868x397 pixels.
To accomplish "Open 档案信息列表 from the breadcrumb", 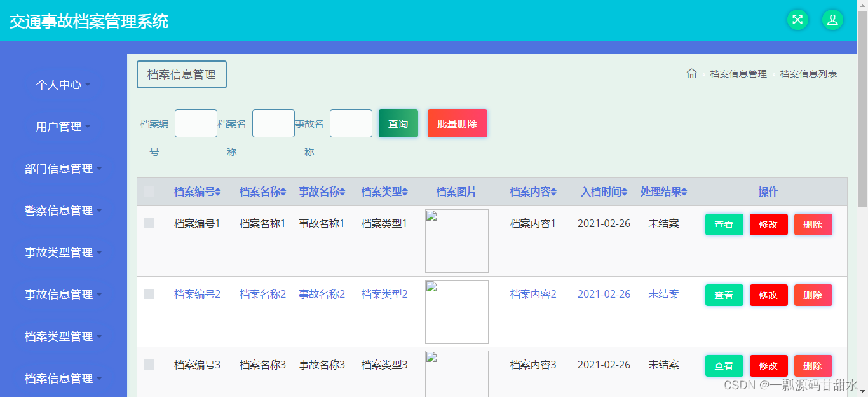I will [808, 73].
